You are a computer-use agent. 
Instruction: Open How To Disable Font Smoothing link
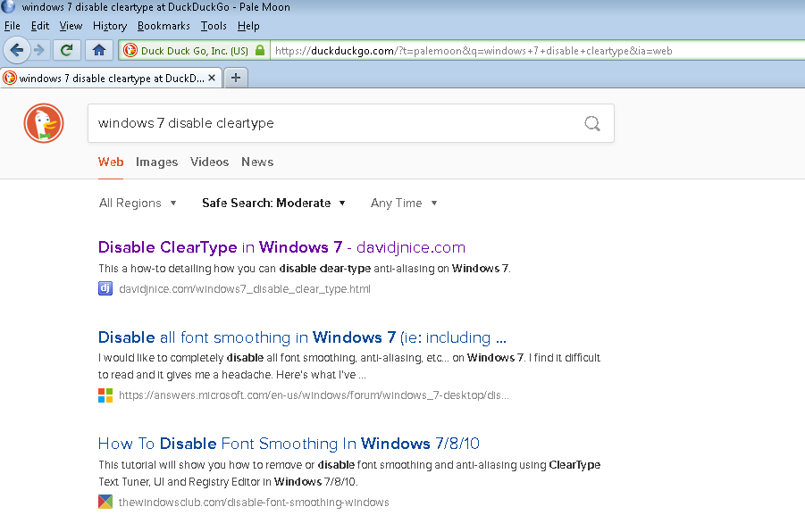289,444
